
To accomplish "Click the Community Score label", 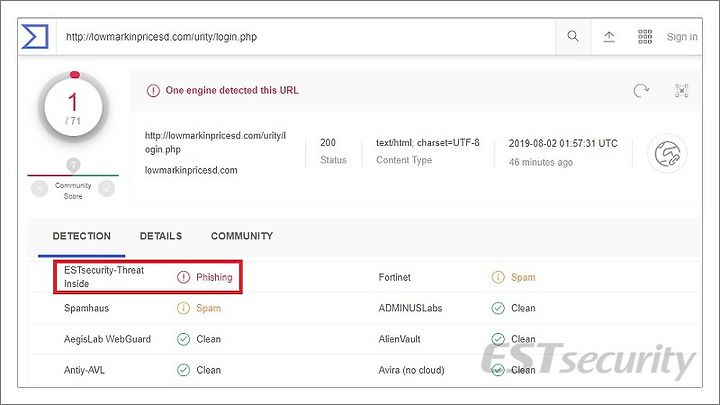I will pyautogui.click(x=73, y=191).
